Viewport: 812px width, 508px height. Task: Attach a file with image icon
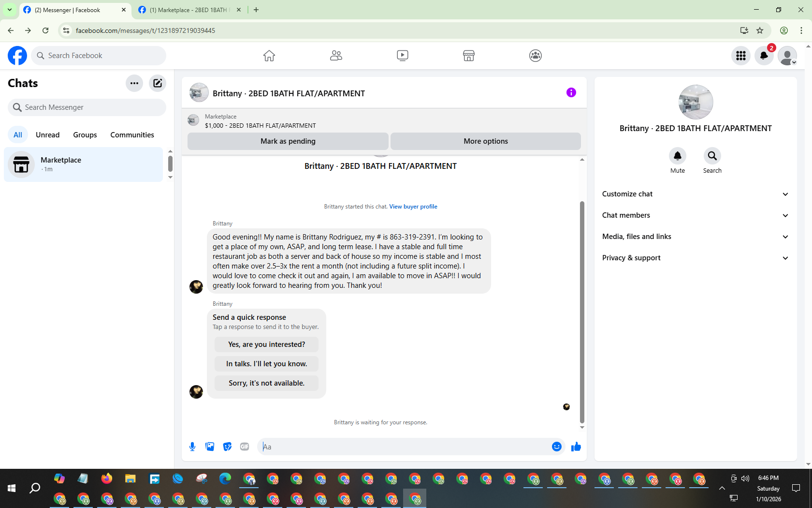(x=210, y=447)
